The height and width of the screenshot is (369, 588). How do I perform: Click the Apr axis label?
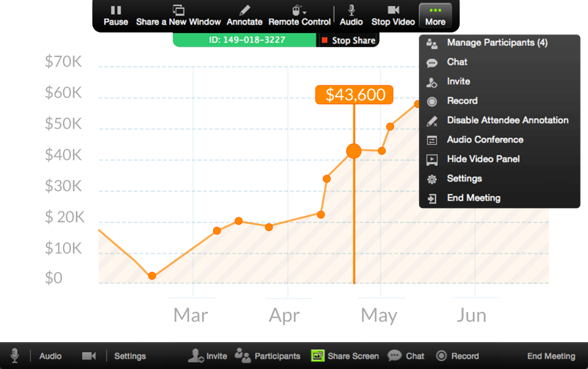(x=284, y=316)
